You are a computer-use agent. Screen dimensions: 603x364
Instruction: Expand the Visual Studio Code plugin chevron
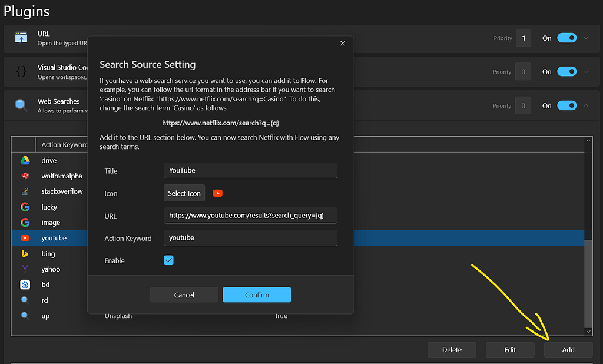pyautogui.click(x=586, y=72)
